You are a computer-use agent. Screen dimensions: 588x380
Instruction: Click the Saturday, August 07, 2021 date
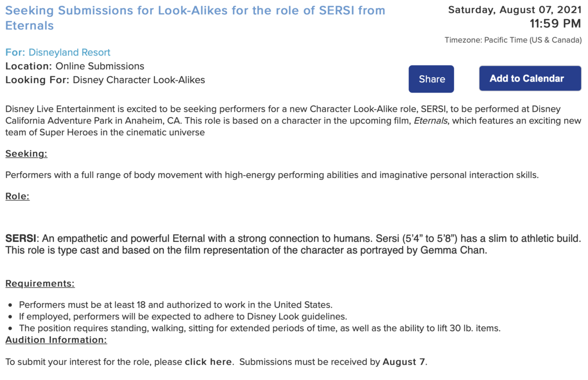514,10
